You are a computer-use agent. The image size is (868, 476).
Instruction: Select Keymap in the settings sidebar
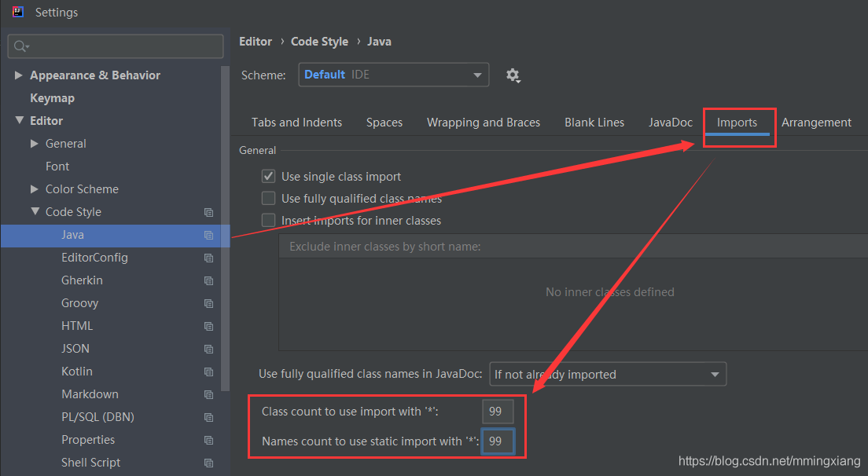(x=52, y=98)
